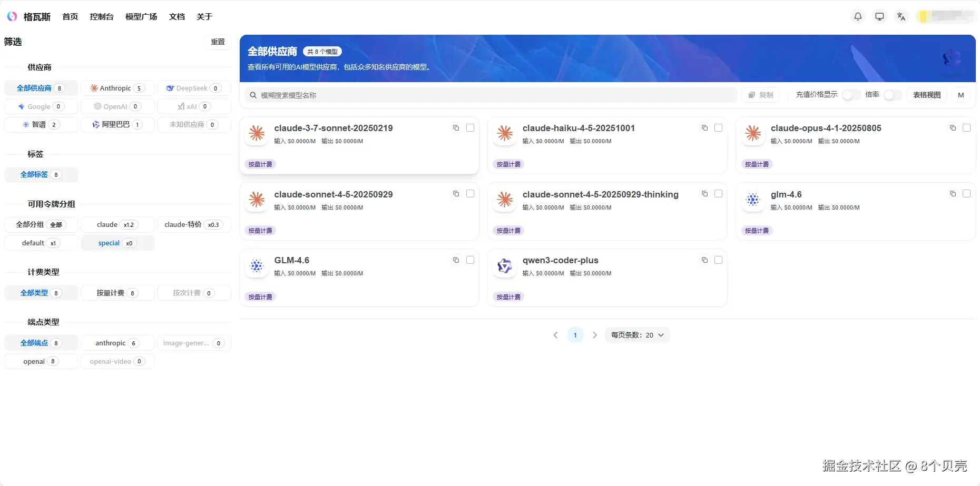
Task: Select page number 1
Action: [575, 335]
